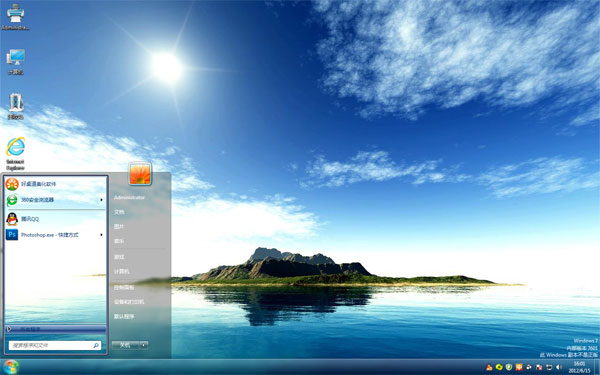Open the yellow-green round tray icon
The height and width of the screenshot is (375, 600).
coord(499,367)
